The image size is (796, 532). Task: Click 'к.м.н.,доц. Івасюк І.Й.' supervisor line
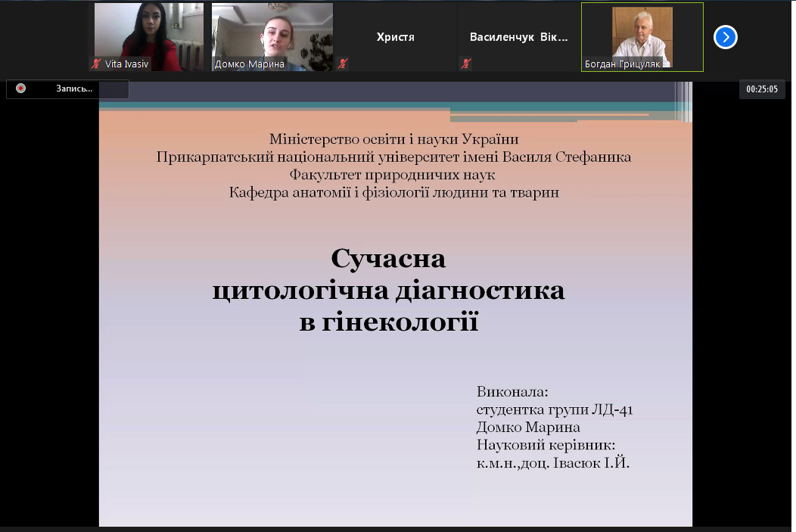(552, 462)
